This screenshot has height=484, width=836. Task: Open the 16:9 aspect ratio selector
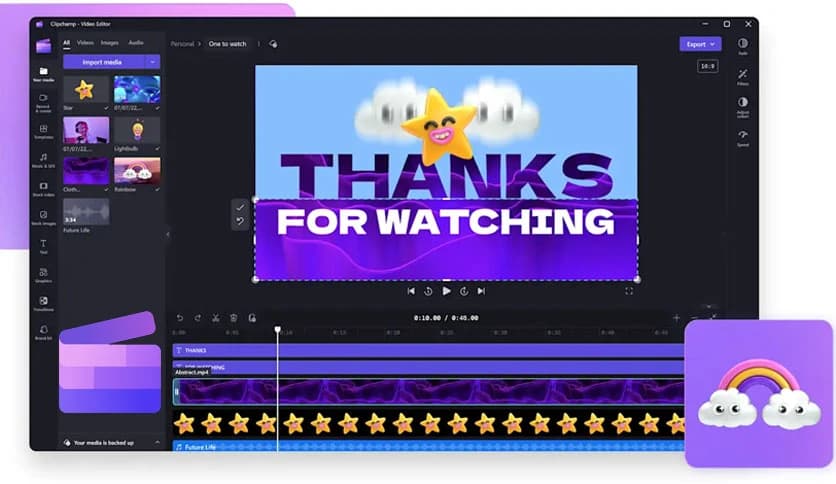(x=708, y=66)
